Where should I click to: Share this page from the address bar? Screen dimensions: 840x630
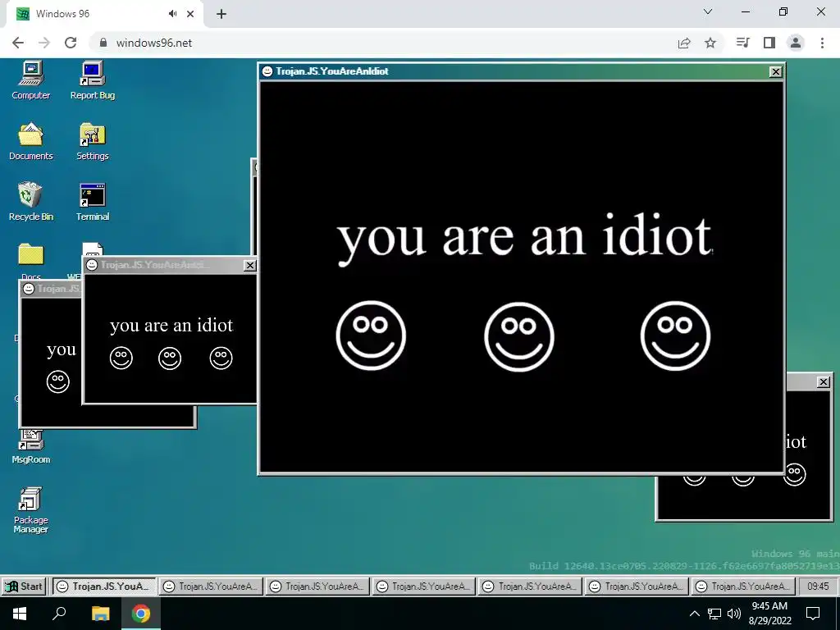tap(684, 43)
